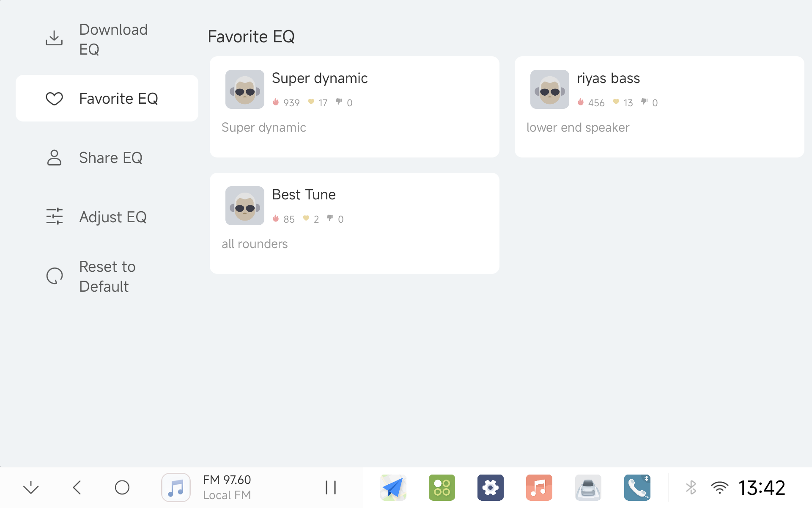Tap the heart icon on Super dynamic

pos(311,102)
